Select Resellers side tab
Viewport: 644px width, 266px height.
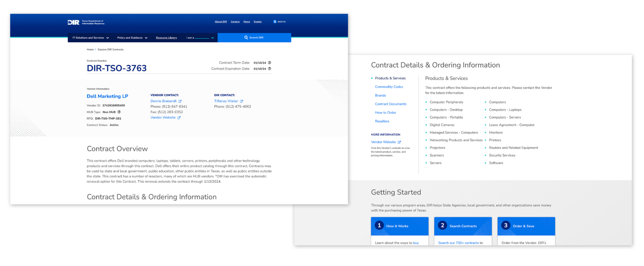click(382, 121)
